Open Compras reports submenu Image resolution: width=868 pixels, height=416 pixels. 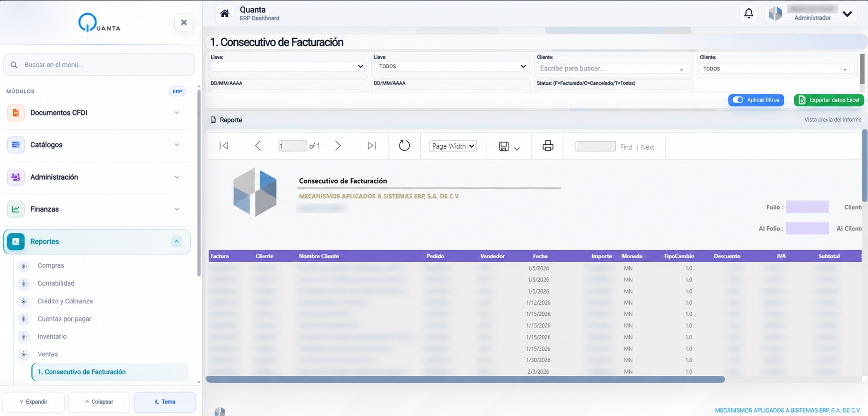pyautogui.click(x=51, y=266)
